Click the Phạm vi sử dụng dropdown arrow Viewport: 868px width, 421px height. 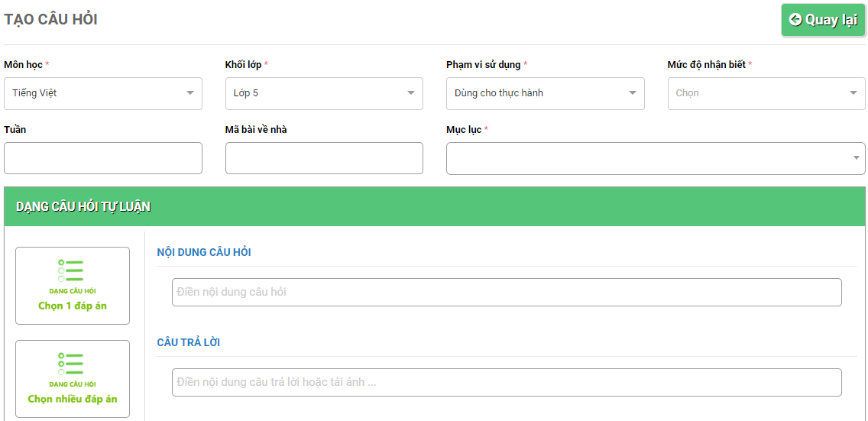pos(632,93)
